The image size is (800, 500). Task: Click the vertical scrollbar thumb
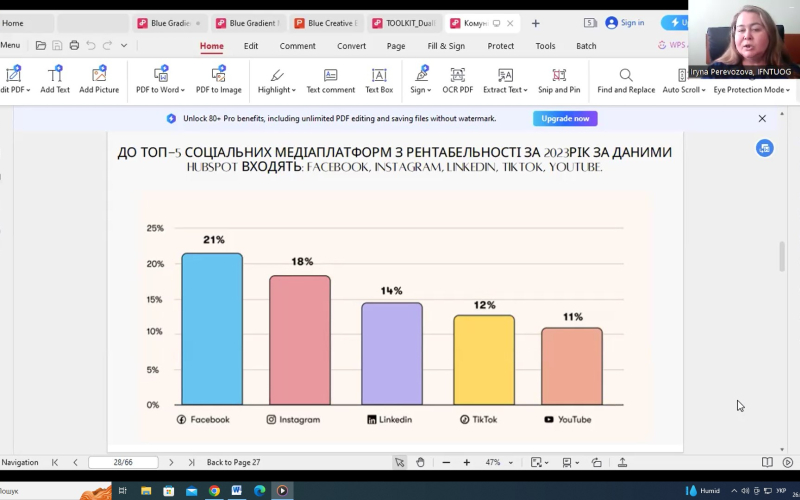tap(782, 257)
